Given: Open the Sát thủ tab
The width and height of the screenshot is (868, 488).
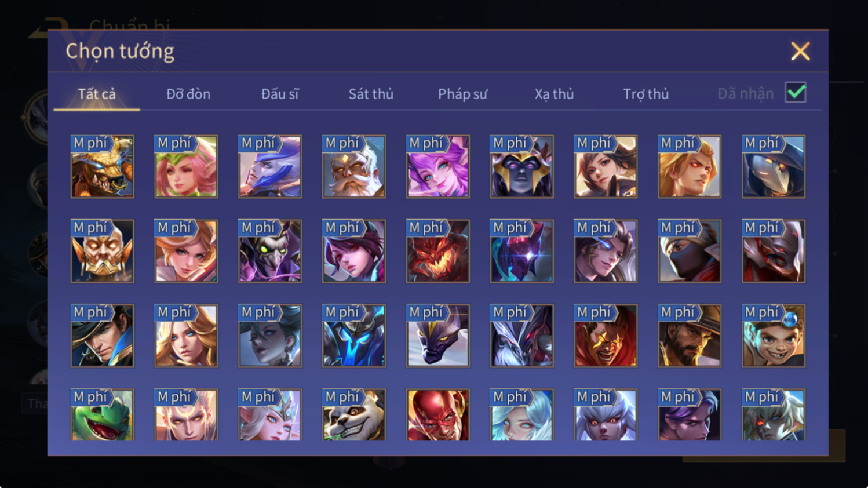Looking at the screenshot, I should [x=371, y=94].
